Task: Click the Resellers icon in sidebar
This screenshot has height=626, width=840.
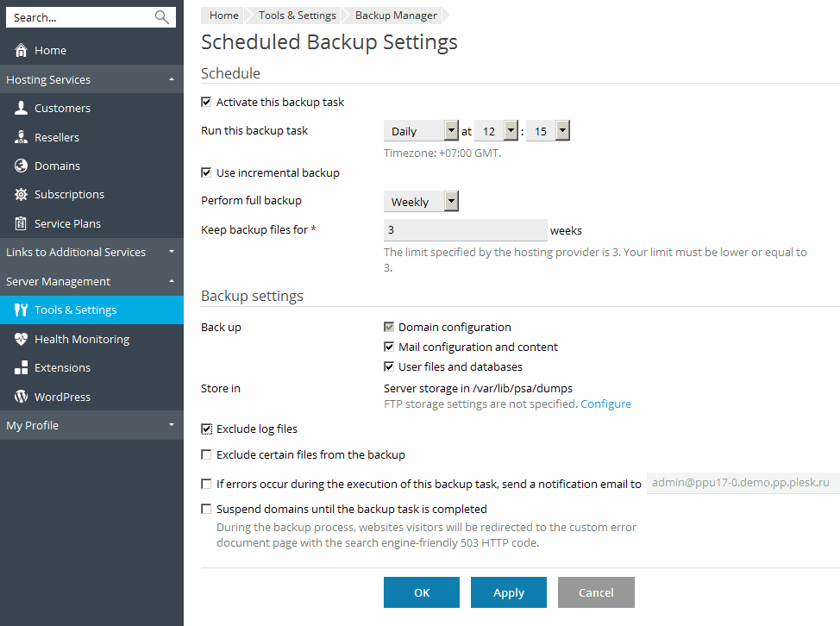Action: 22,137
